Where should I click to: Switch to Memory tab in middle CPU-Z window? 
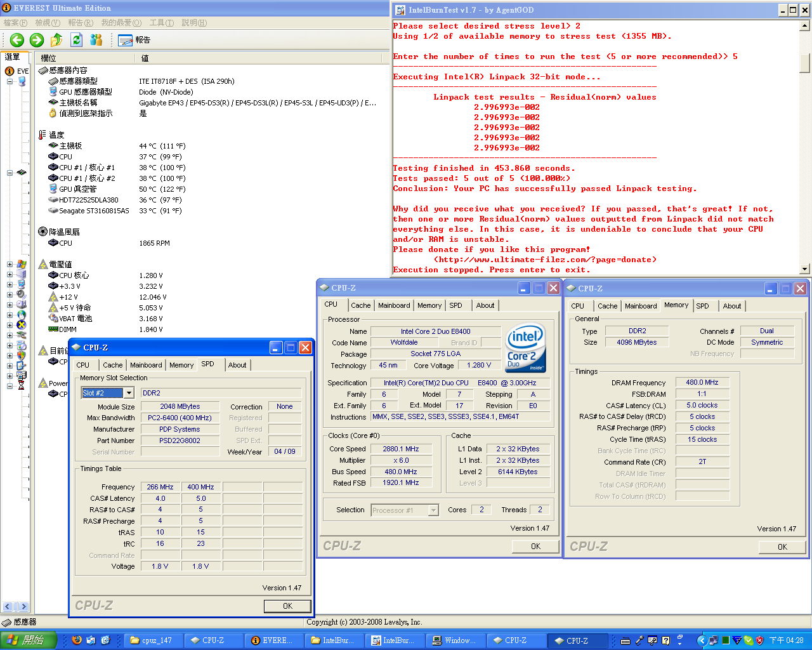[429, 305]
